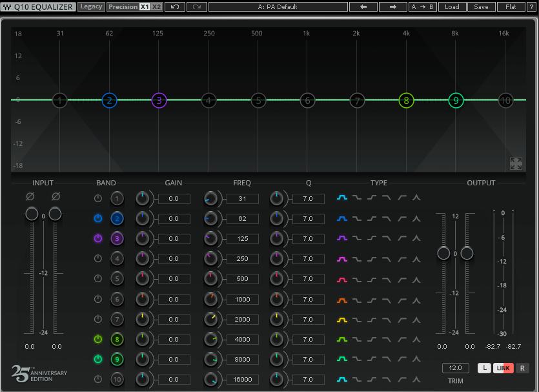Select the notch filter icon for band 7

(415, 318)
